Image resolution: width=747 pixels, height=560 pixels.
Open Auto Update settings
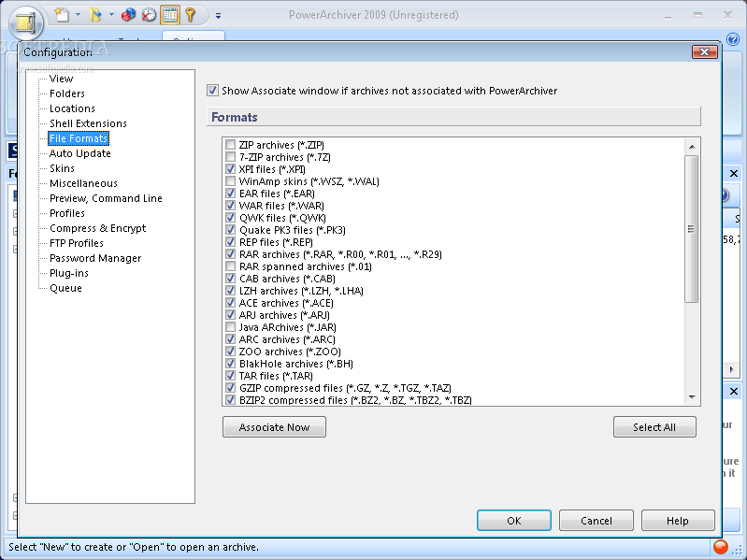click(80, 153)
